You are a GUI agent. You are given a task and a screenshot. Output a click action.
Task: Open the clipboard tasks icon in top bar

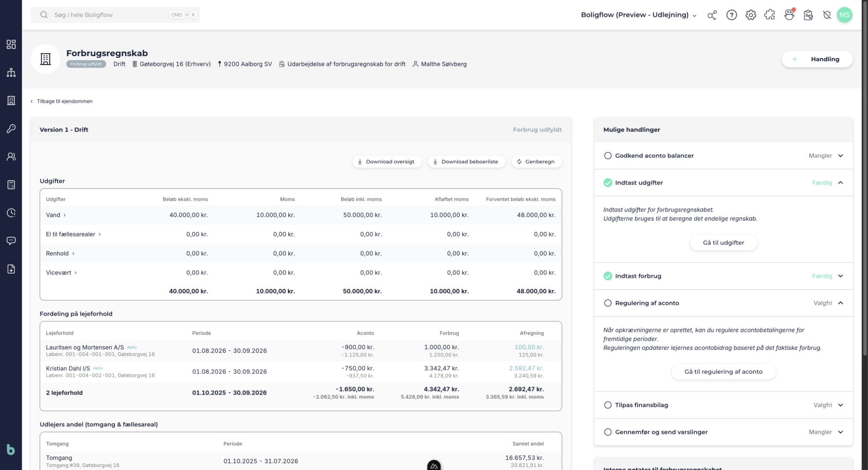(x=808, y=15)
